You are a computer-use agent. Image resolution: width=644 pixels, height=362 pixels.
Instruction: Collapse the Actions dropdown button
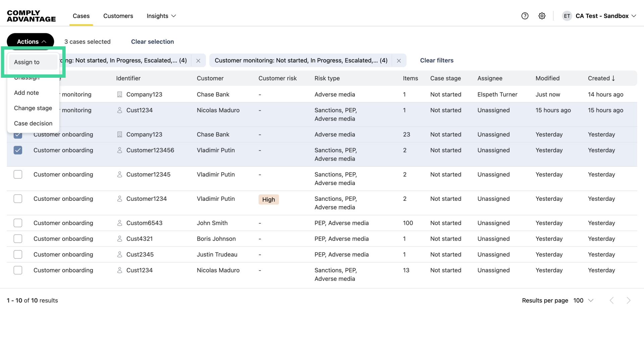tap(31, 42)
